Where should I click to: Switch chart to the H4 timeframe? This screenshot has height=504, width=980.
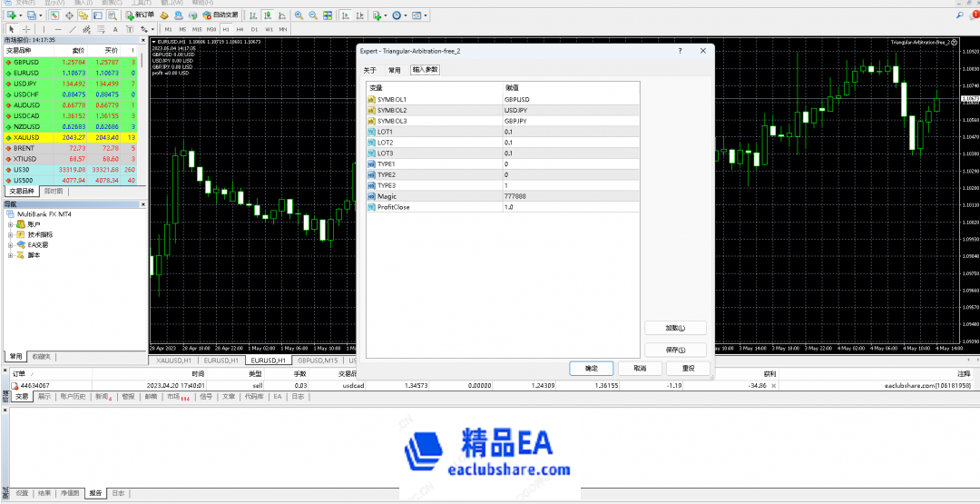coord(240,29)
